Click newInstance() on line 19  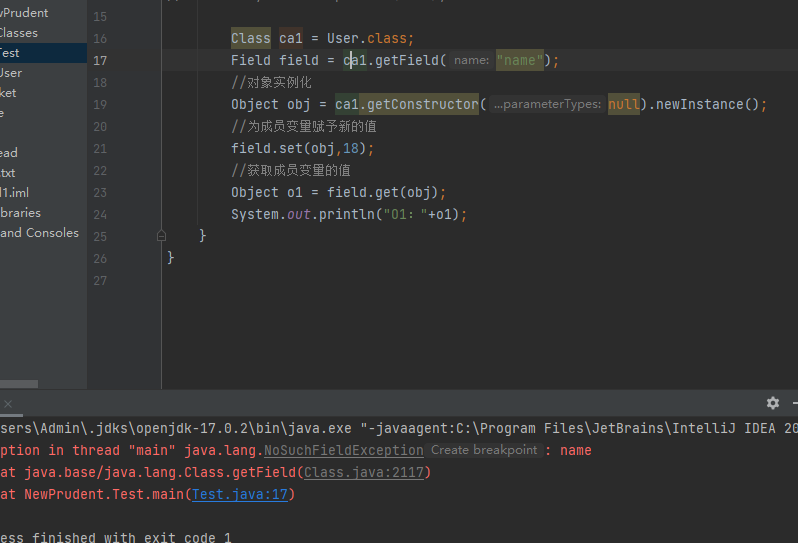pos(707,104)
